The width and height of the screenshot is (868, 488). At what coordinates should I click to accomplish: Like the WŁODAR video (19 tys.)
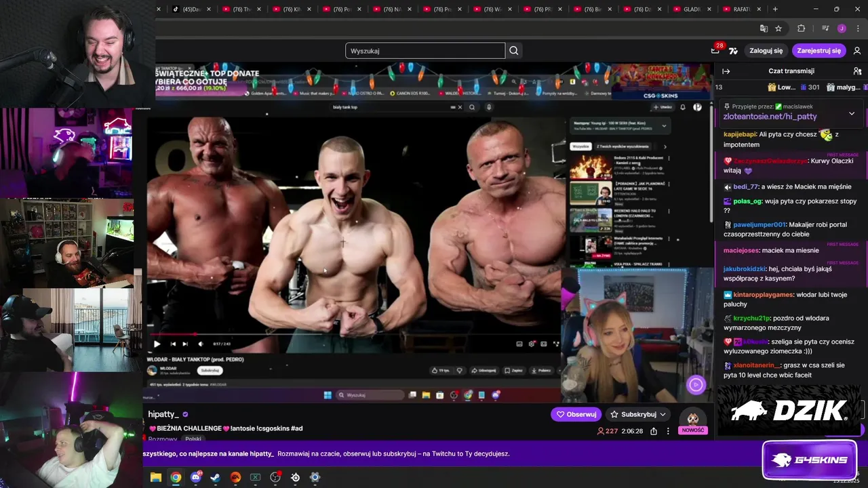440,371
